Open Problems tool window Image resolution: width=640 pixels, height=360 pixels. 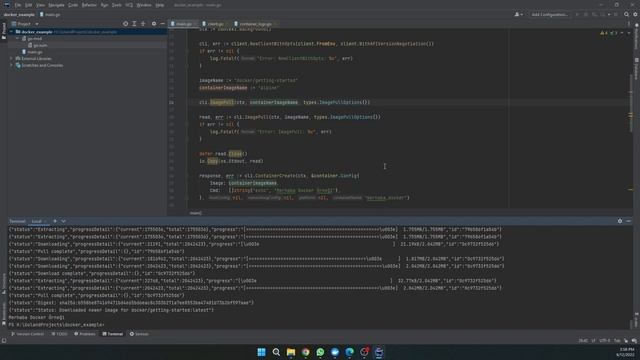coord(85,334)
